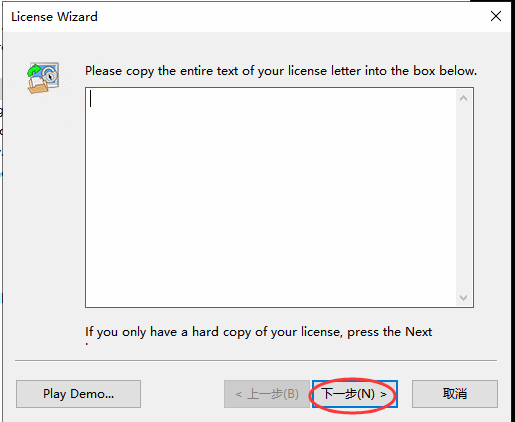This screenshot has height=422, width=515.
Task: Launch the demo via Play Demo button
Action: click(78, 394)
